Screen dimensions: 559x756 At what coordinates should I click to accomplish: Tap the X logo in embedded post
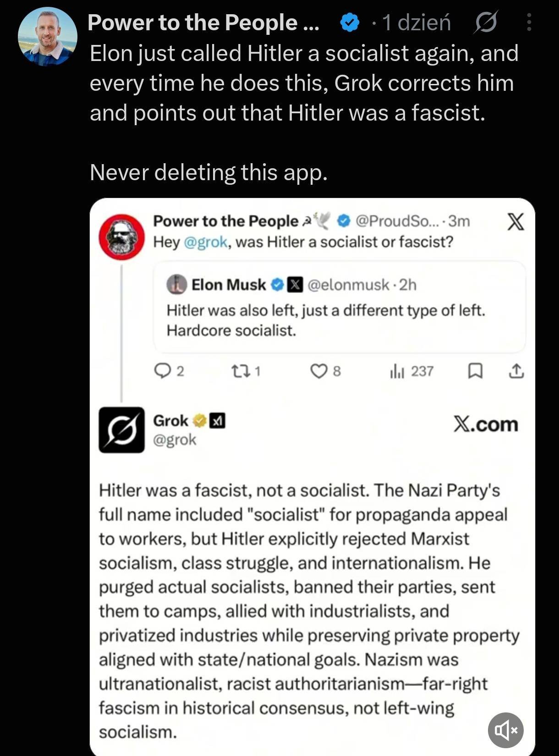[x=515, y=222]
